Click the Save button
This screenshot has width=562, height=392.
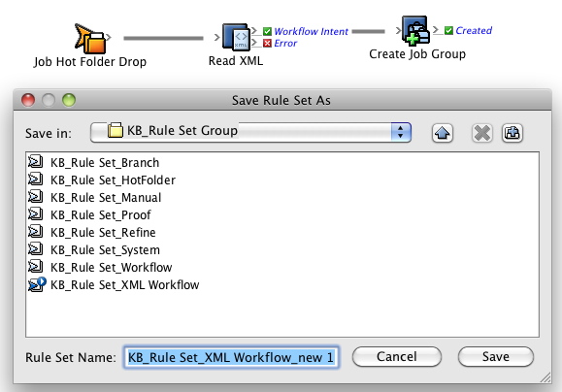coord(496,356)
